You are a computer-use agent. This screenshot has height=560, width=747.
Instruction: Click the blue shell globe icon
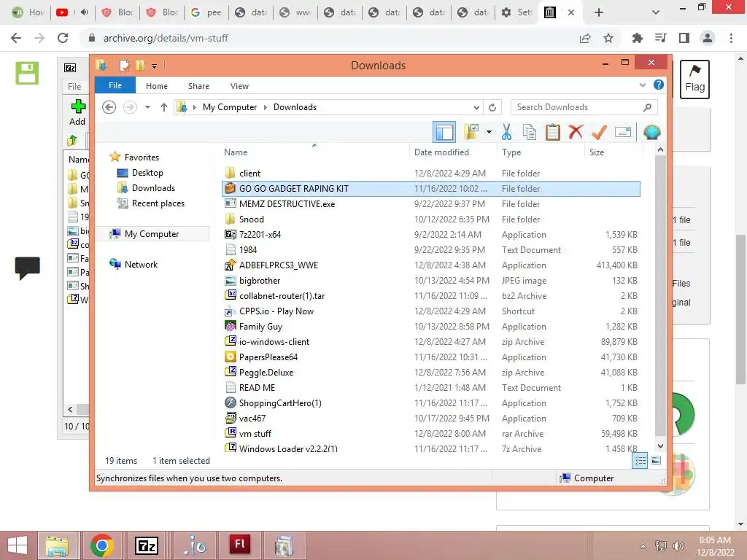(x=651, y=132)
